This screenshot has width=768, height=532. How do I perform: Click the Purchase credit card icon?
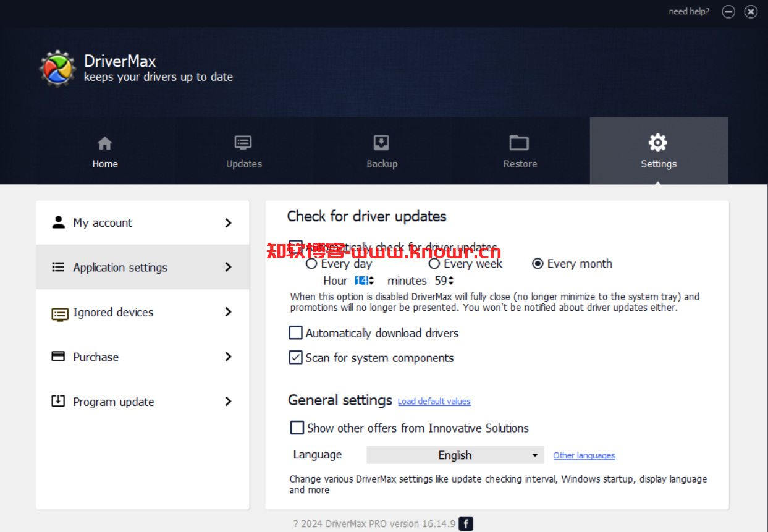tap(58, 357)
